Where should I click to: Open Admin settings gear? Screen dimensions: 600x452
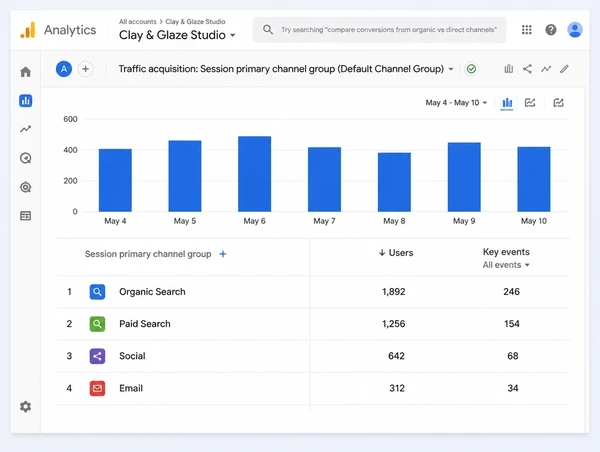26,406
